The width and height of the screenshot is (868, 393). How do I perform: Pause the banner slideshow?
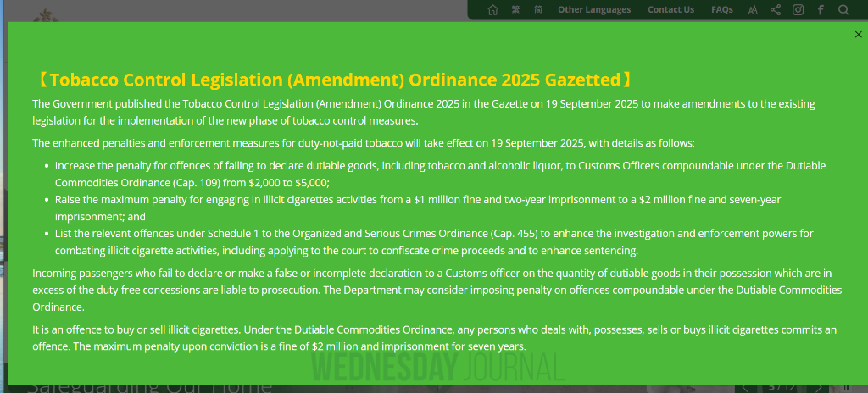pyautogui.click(x=846, y=388)
